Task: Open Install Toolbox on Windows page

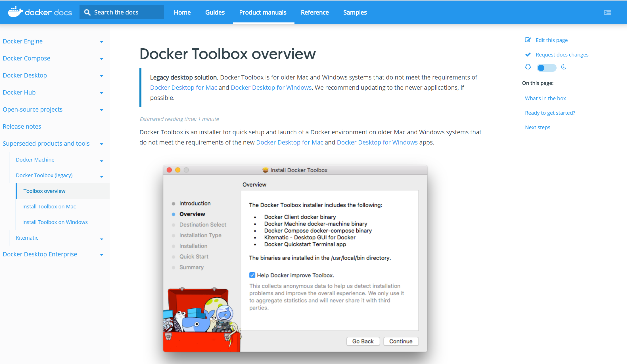Action: coord(55,222)
